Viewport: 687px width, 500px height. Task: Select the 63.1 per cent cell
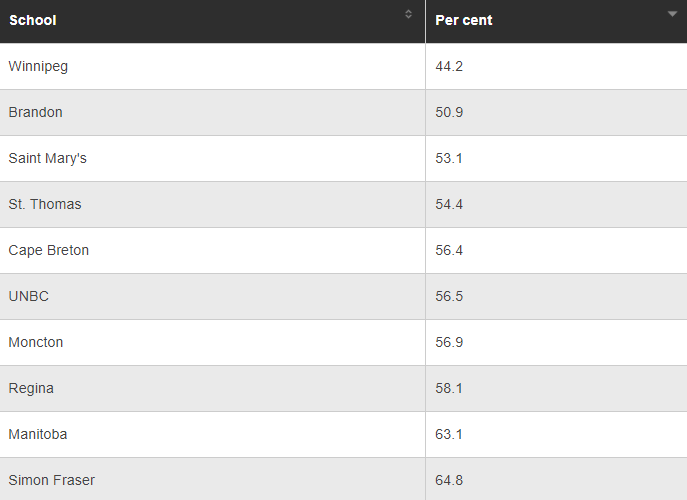point(449,434)
